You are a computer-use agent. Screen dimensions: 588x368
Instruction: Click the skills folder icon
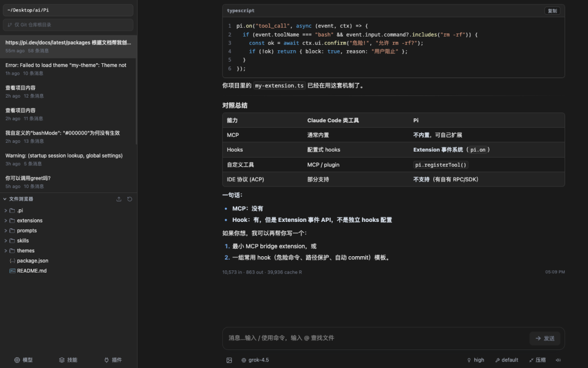pos(12,241)
